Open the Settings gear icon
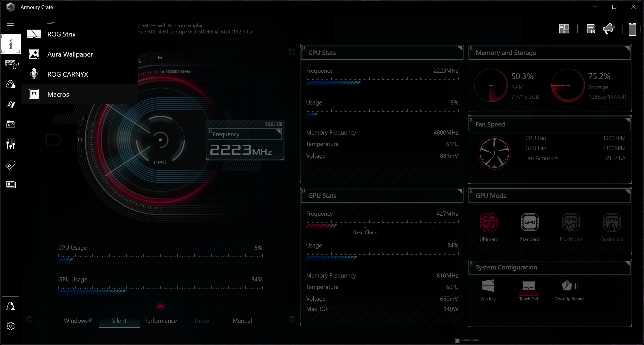The width and height of the screenshot is (644, 345). pyautogui.click(x=11, y=326)
